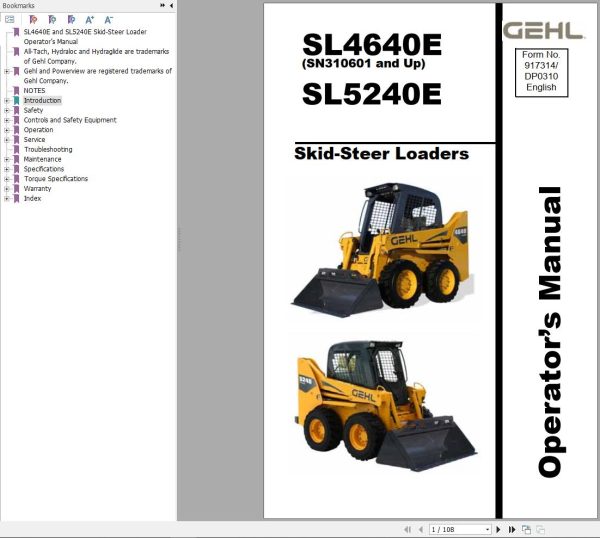This screenshot has height=538, width=600.
Task: Go to the Safety bookmark
Action: (33, 110)
